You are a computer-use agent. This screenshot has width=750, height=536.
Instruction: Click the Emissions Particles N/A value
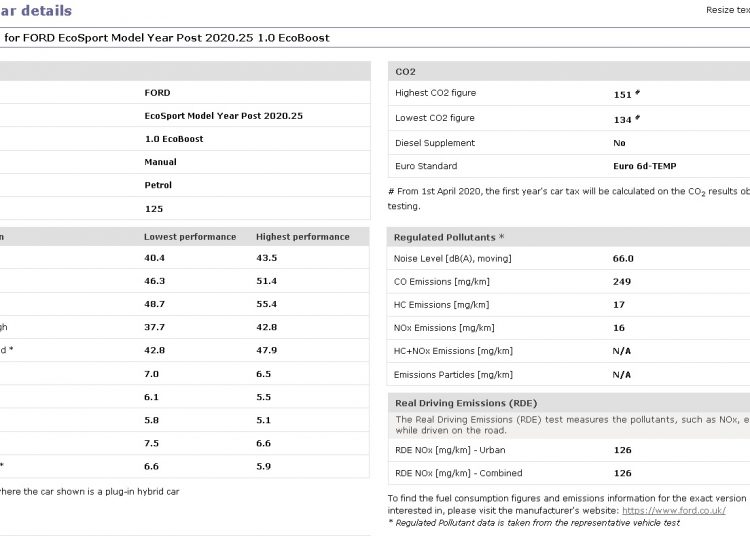(x=621, y=375)
